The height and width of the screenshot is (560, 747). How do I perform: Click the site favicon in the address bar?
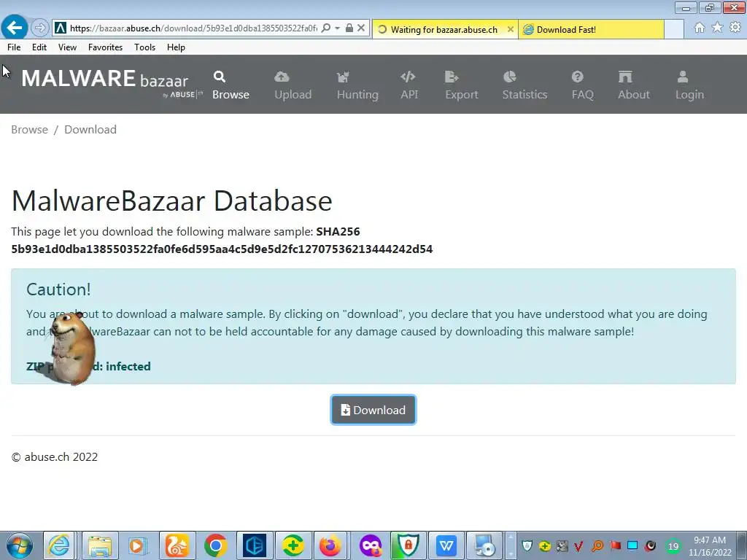pyautogui.click(x=60, y=28)
